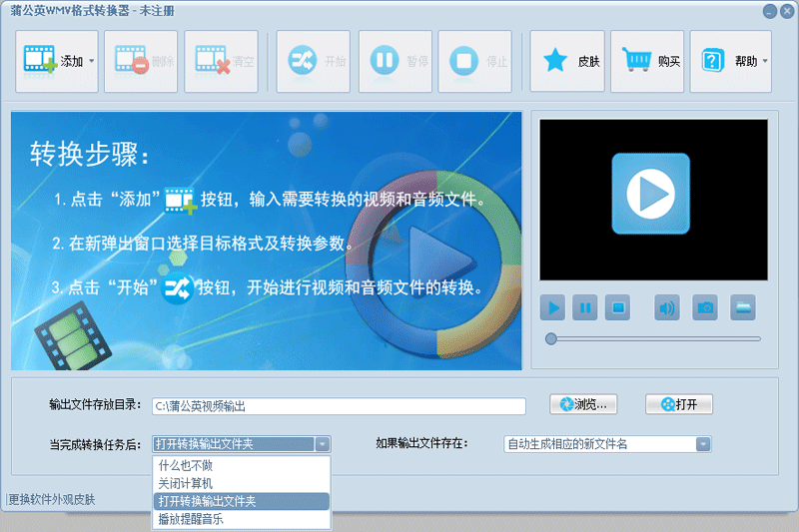Select 打开转换输出文件夹 in the dropdown list
The height and width of the screenshot is (532, 799).
242,501
